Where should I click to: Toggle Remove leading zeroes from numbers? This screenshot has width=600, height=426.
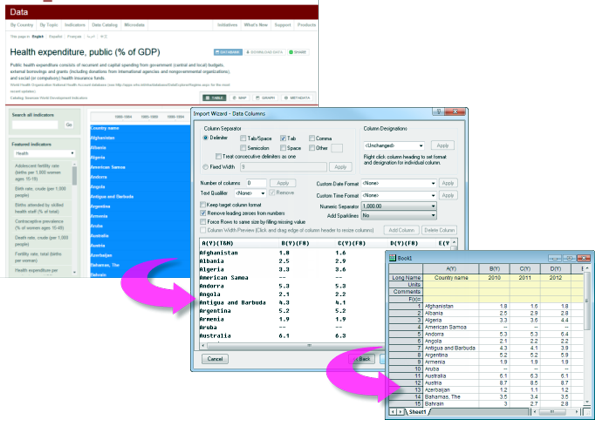(204, 214)
